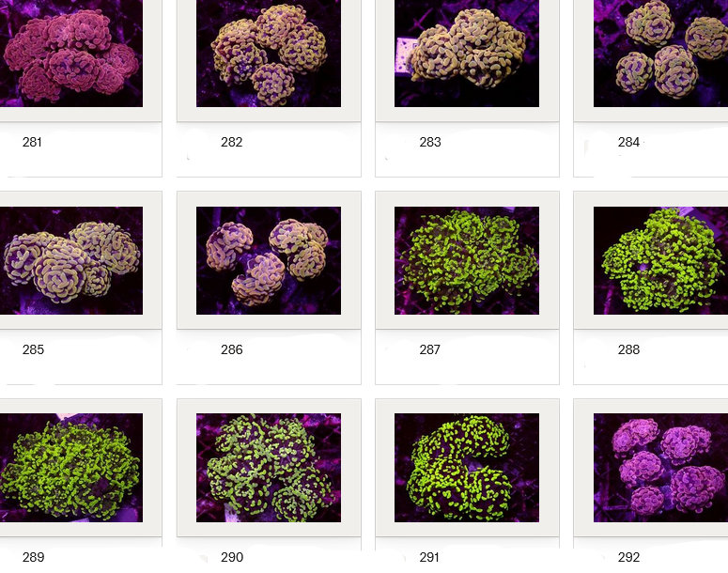Select the caption text 283
The image size is (728, 573).
430,142
